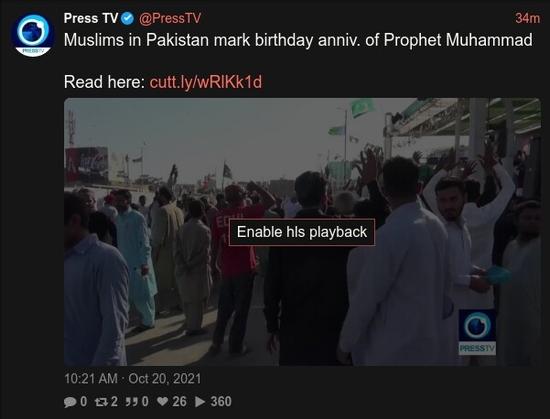Viewport: 550px width, 419px height.
Task: Click the reply speech bubble icon
Action: coord(70,402)
